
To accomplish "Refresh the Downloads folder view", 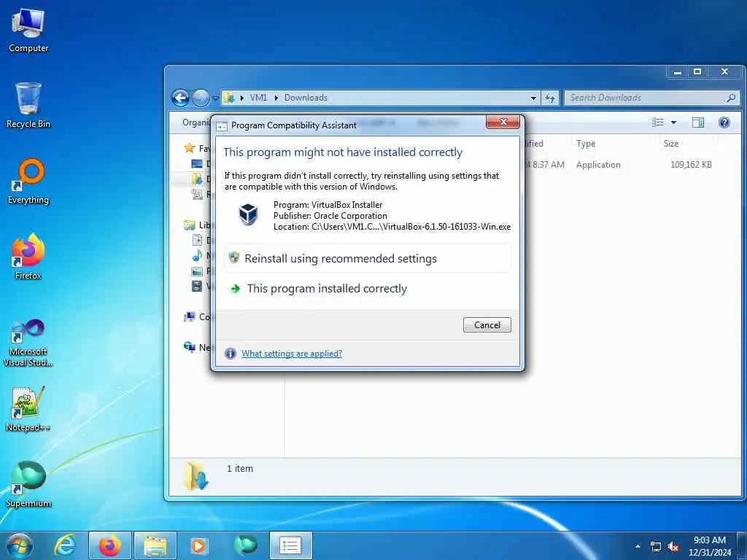I will point(550,98).
